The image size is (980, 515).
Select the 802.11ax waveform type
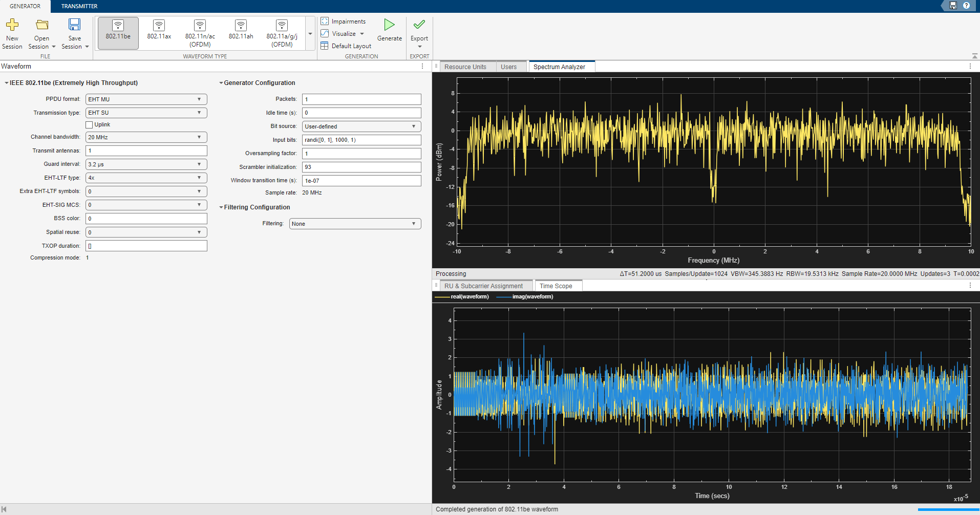[159, 30]
